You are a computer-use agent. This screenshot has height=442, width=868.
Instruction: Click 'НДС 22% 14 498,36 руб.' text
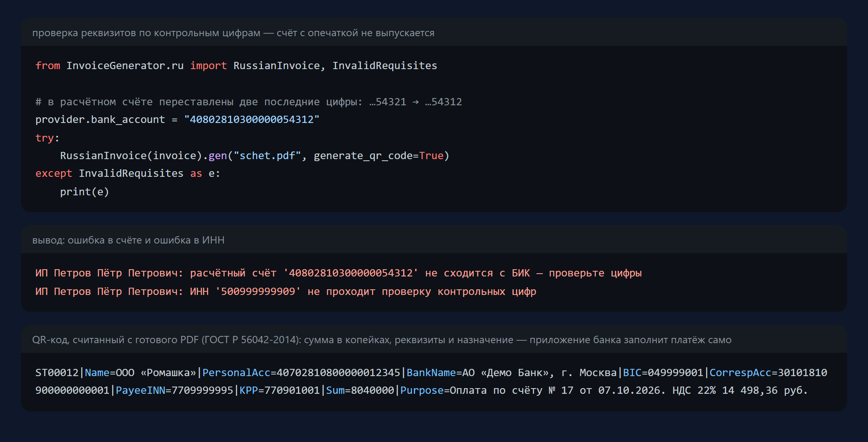coord(740,390)
